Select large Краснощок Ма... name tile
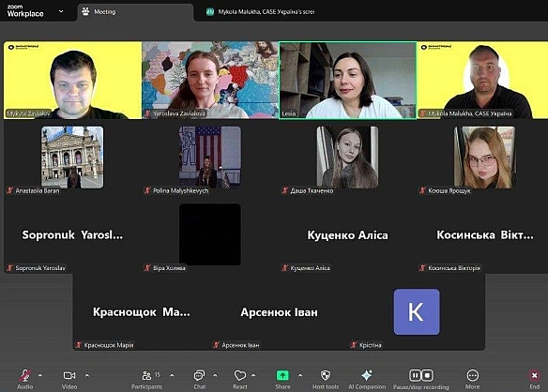This screenshot has width=548, height=392. click(141, 312)
